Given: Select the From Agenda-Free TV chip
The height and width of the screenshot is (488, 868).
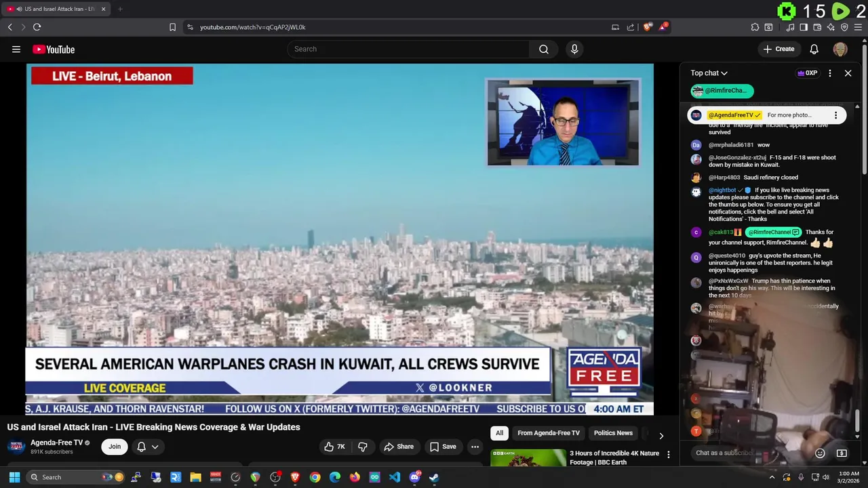Looking at the screenshot, I should [549, 433].
